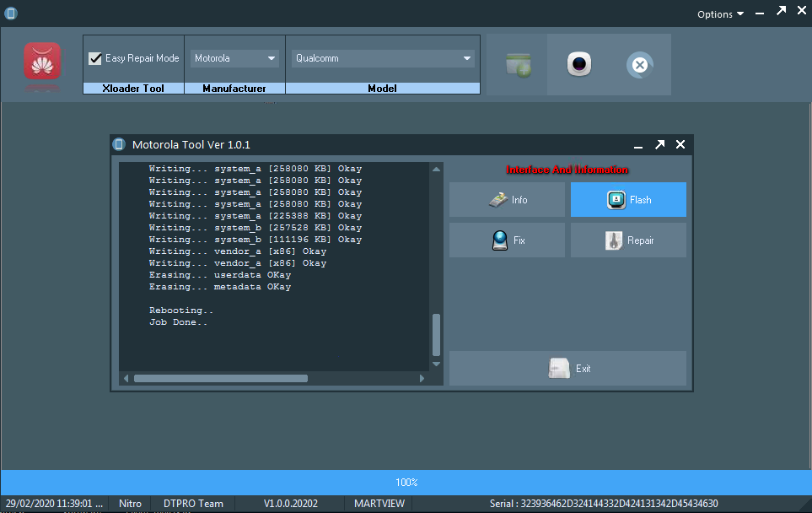
Task: Open the Qualcomm model dropdown
Action: point(383,58)
